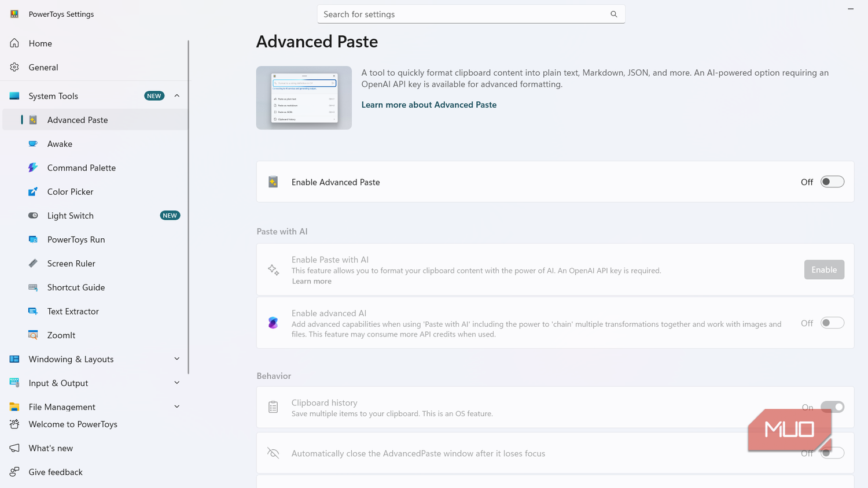This screenshot has height=488, width=868.
Task: Click the Color Picker label
Action: click(x=70, y=191)
